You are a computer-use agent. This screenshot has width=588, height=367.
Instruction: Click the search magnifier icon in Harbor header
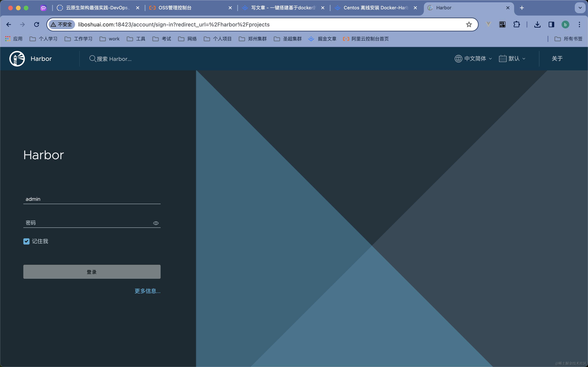pos(92,59)
